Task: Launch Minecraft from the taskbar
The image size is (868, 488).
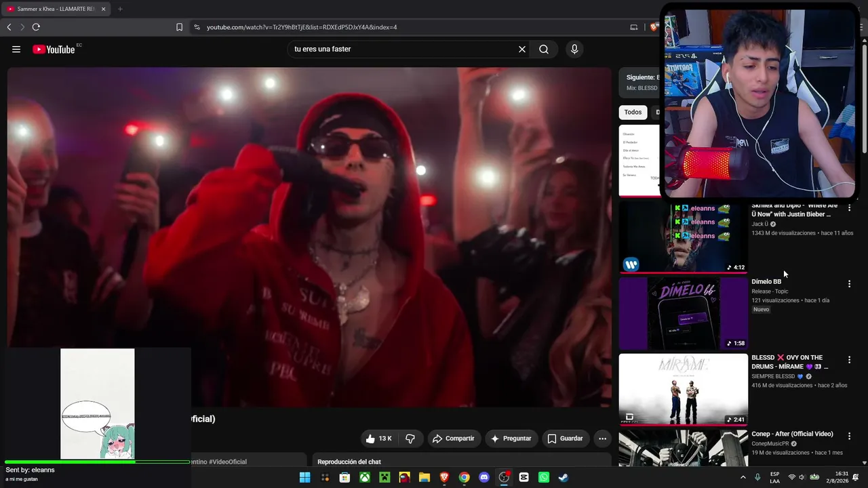Action: [x=384, y=477]
